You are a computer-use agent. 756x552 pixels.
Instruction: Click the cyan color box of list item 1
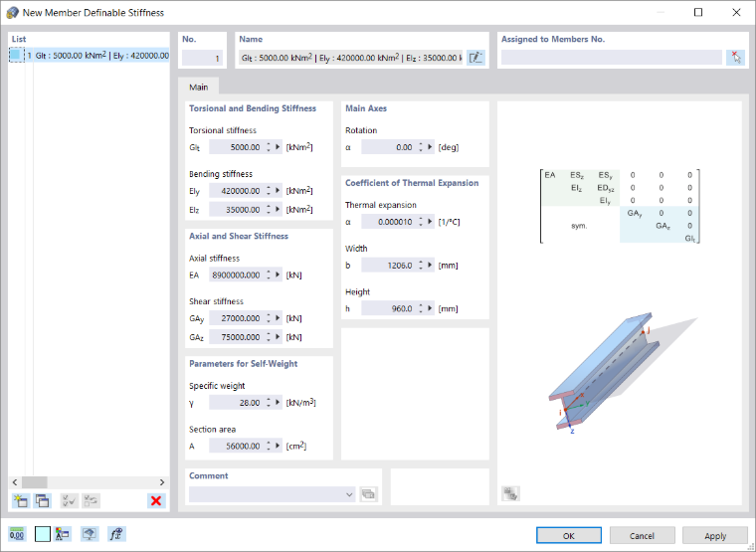16,55
